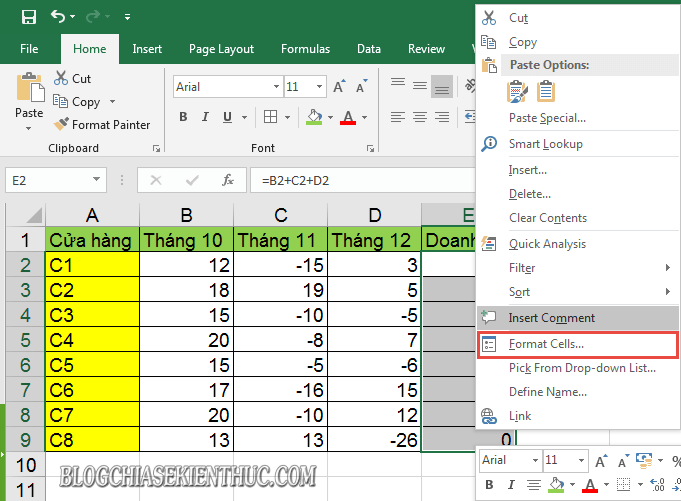Toggle Italic in the ribbon Font group
The height and width of the screenshot is (501, 681).
[205, 117]
